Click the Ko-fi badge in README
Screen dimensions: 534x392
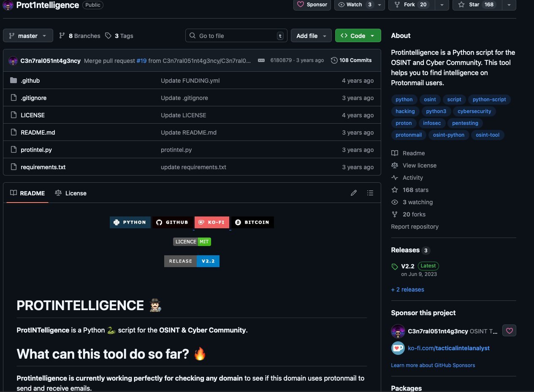[x=212, y=222]
